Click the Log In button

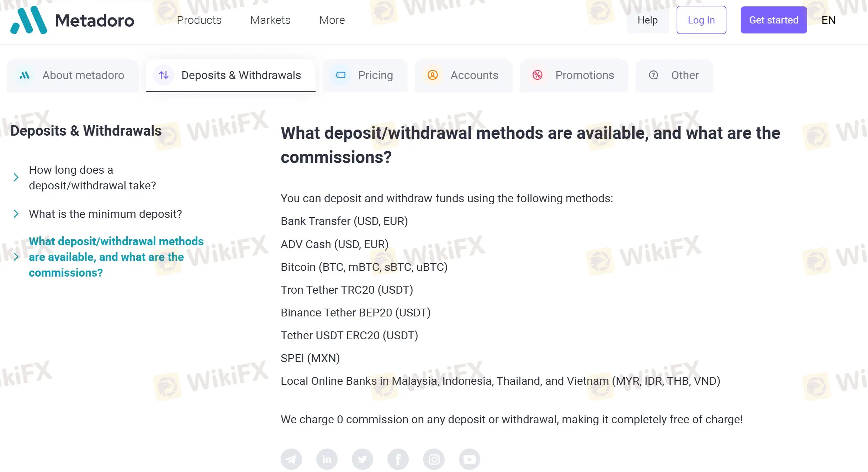[x=701, y=20]
